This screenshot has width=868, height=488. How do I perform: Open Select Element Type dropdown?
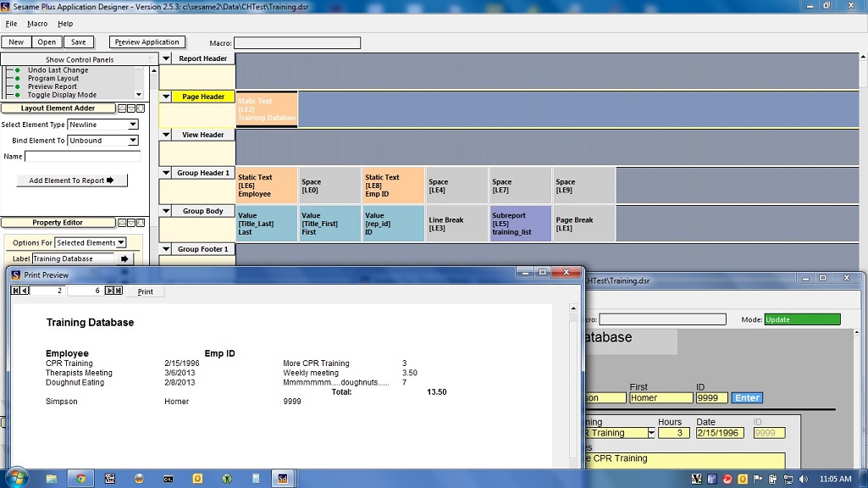coord(133,125)
